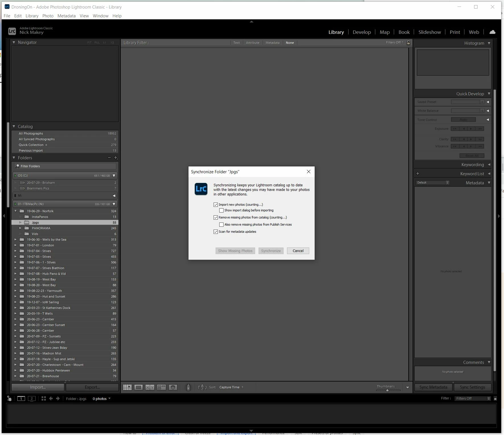Hide filmstrip via bottom arrow
The height and width of the screenshot is (435, 504).
coord(251,431)
